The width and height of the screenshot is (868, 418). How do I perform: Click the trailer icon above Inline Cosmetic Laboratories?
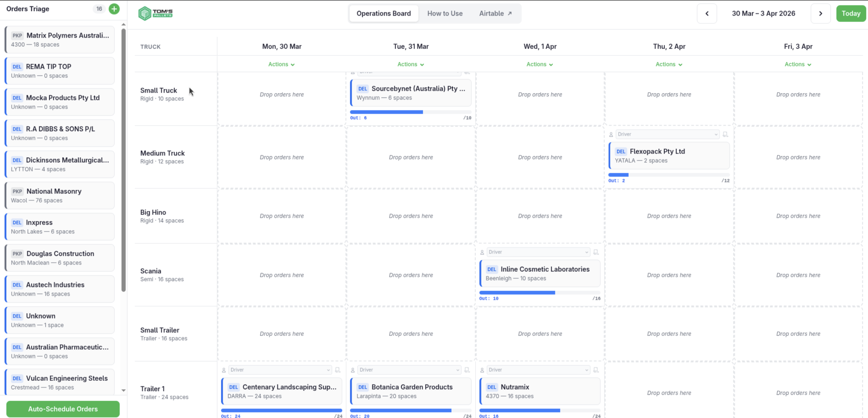(596, 252)
